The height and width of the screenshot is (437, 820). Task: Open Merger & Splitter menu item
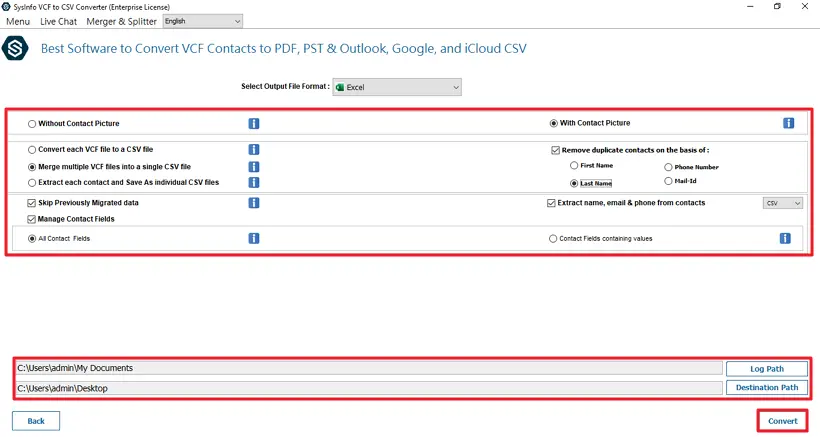[121, 21]
